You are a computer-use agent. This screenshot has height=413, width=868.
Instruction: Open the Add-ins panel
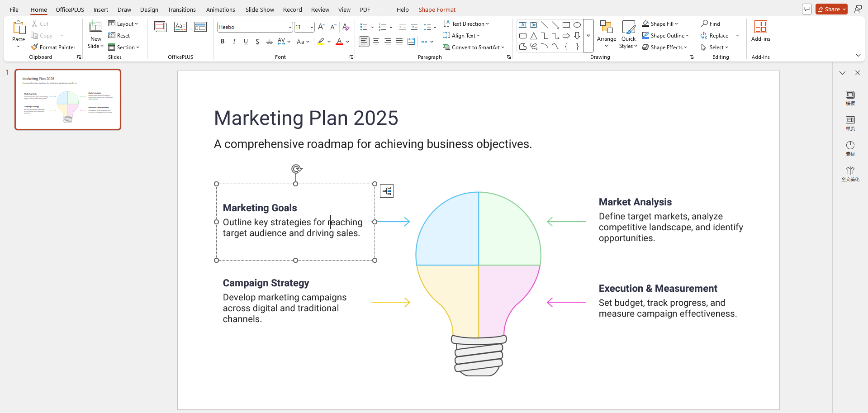point(761,31)
